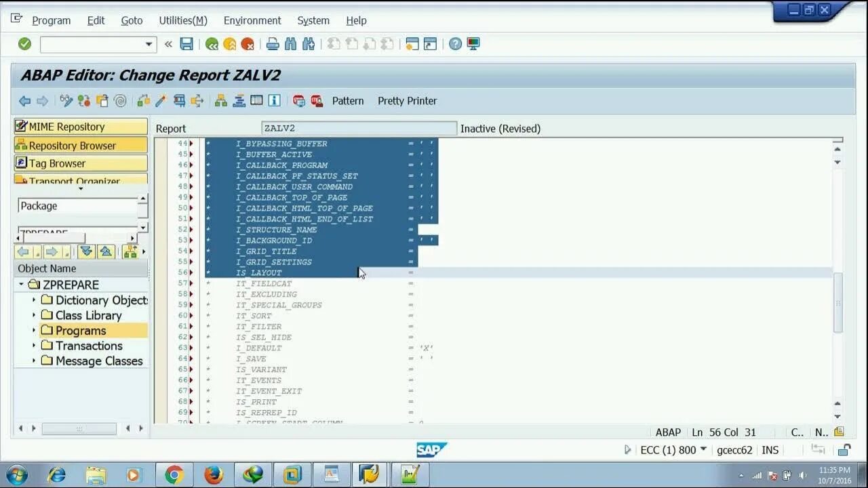Screen dimensions: 868x488
Task: Click the yellow Exit icon
Action: point(230,44)
